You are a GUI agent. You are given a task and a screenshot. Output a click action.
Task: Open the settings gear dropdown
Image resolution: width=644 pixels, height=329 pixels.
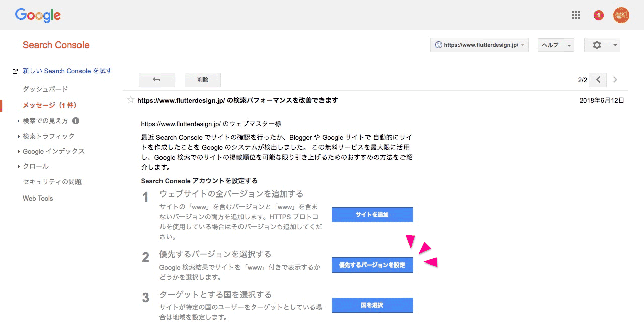602,45
